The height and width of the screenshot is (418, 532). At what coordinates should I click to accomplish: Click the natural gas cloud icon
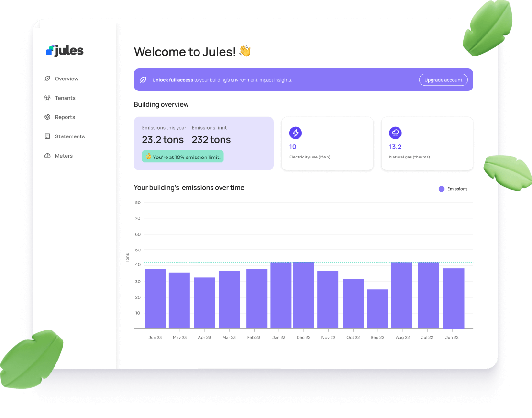tap(395, 133)
